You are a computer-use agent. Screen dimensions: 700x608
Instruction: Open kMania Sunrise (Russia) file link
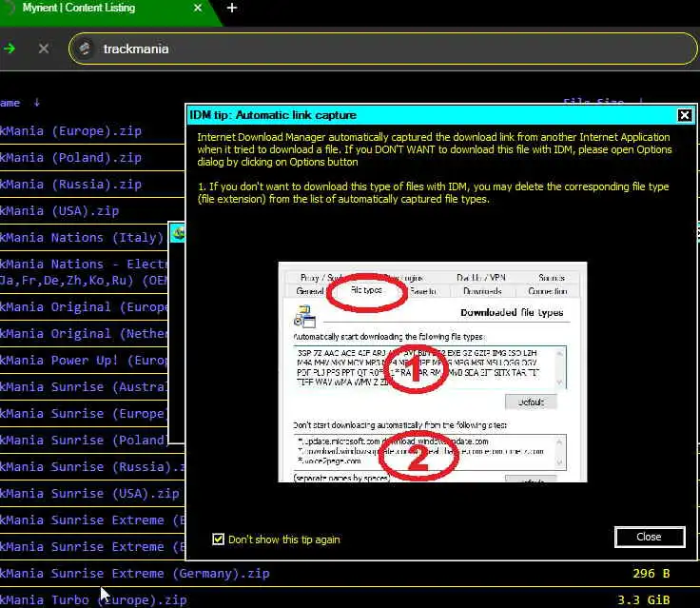tap(92, 467)
